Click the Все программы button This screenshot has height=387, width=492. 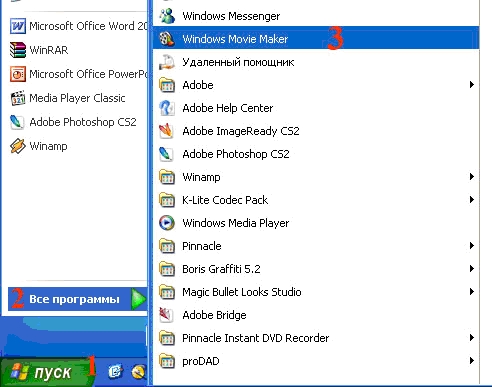tap(77, 299)
